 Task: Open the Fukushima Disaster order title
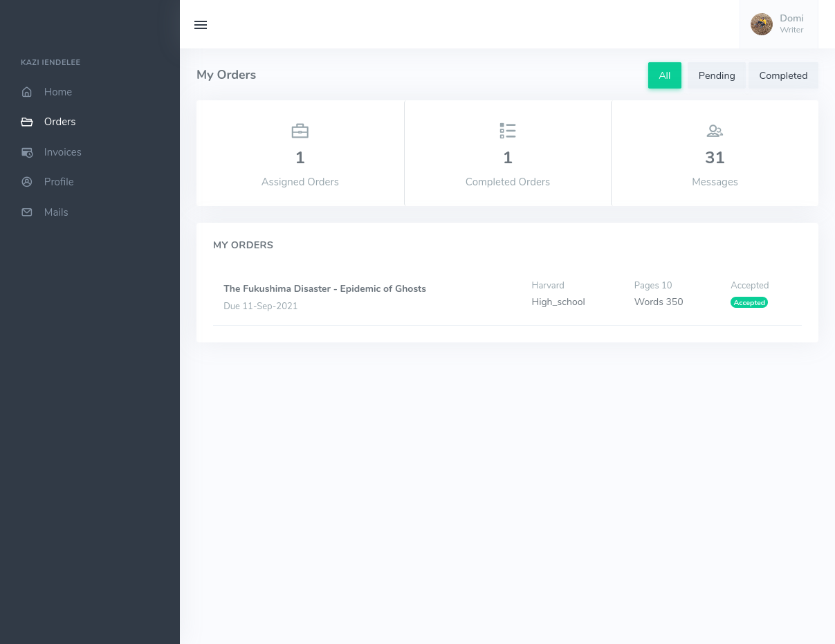coord(324,288)
